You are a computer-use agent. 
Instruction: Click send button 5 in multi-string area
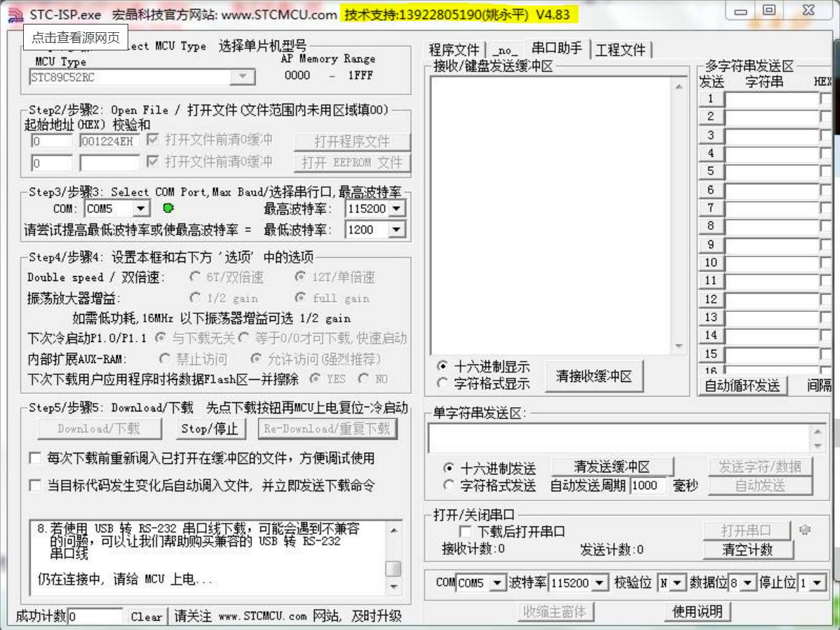point(711,171)
